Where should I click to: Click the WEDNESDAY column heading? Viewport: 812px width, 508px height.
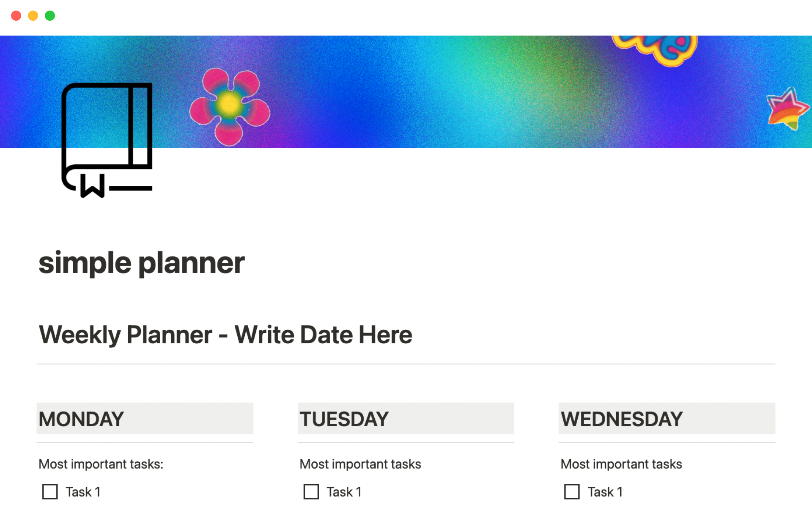[621, 419]
